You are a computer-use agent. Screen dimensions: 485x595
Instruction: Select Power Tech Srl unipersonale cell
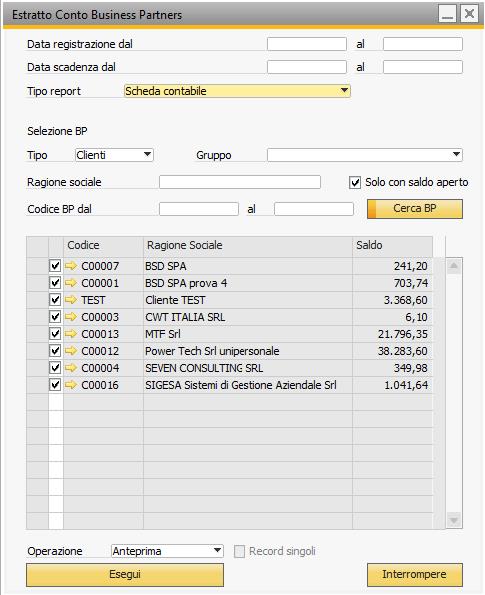tap(248, 351)
